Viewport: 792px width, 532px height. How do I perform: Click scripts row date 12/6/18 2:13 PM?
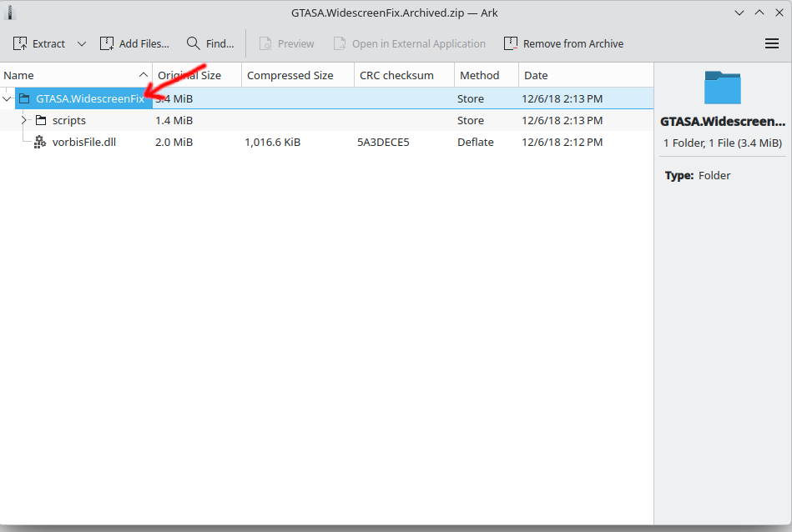point(562,121)
